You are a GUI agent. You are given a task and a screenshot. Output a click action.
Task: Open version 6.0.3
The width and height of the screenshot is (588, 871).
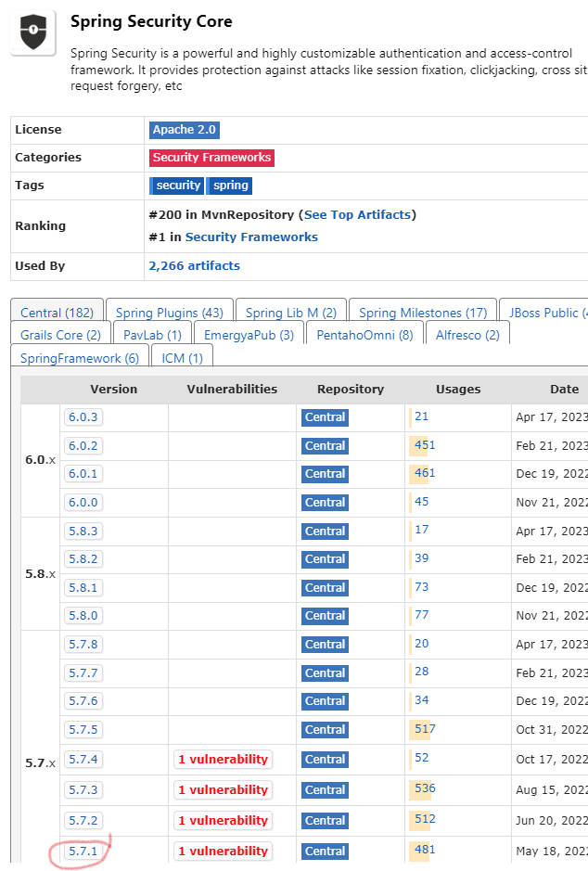coord(83,417)
